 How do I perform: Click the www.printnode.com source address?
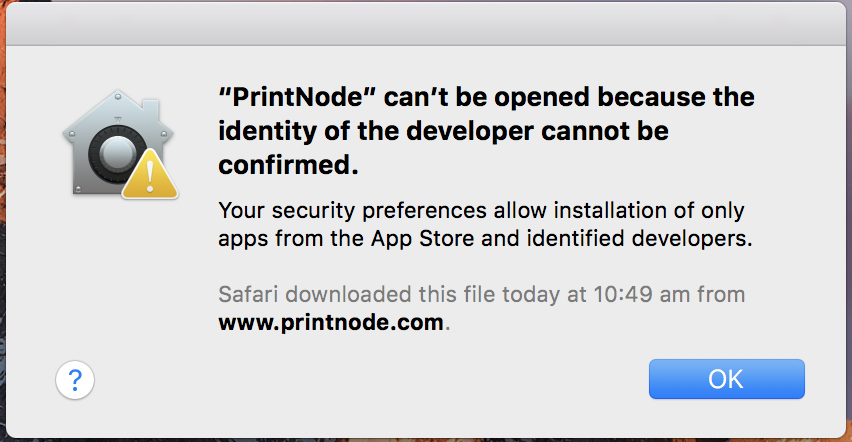tap(331, 322)
